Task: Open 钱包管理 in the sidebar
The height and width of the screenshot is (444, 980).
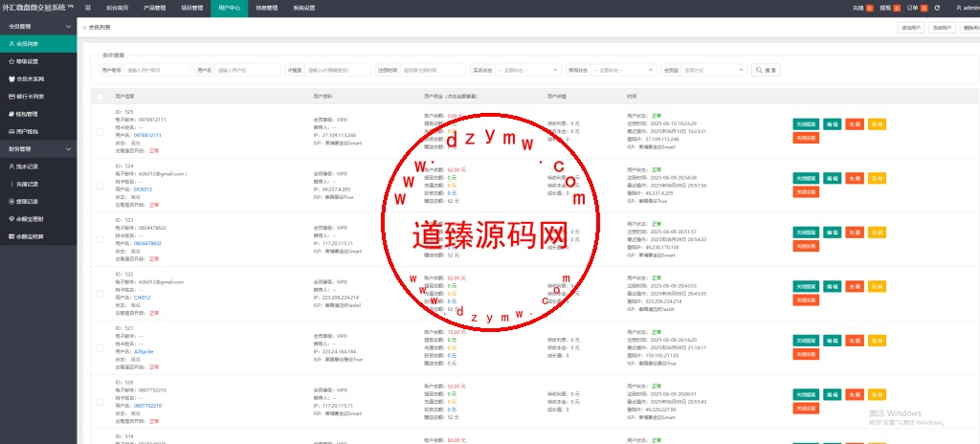Action: [38, 115]
